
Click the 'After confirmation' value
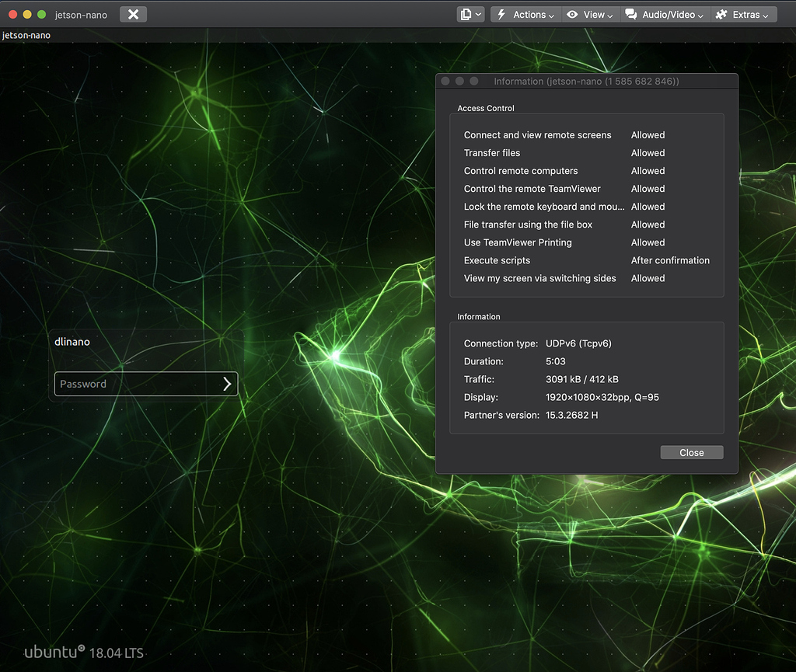coord(670,260)
